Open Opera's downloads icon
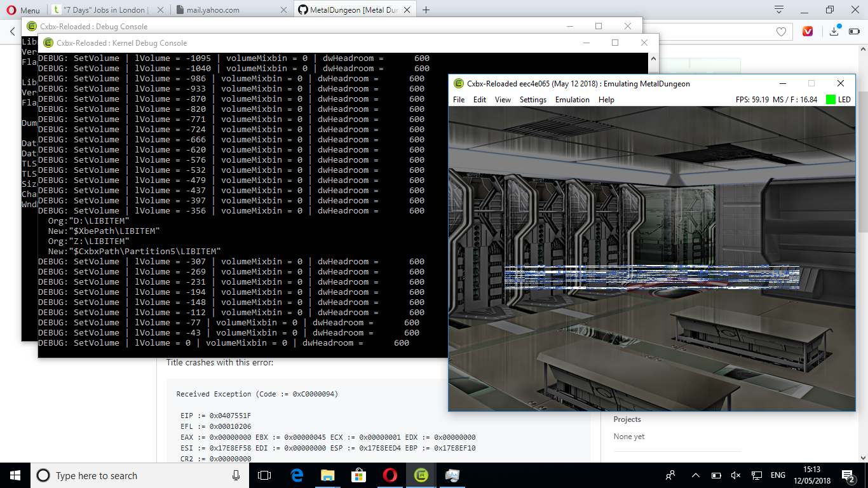868x488 pixels. pos(834,30)
